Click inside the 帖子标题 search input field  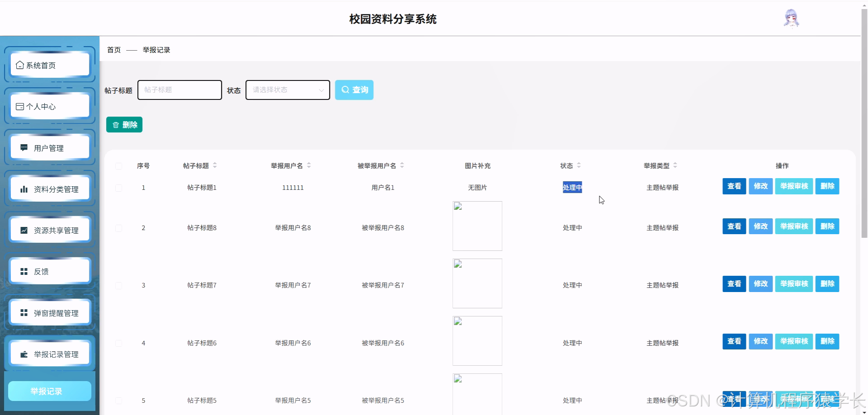tap(179, 90)
